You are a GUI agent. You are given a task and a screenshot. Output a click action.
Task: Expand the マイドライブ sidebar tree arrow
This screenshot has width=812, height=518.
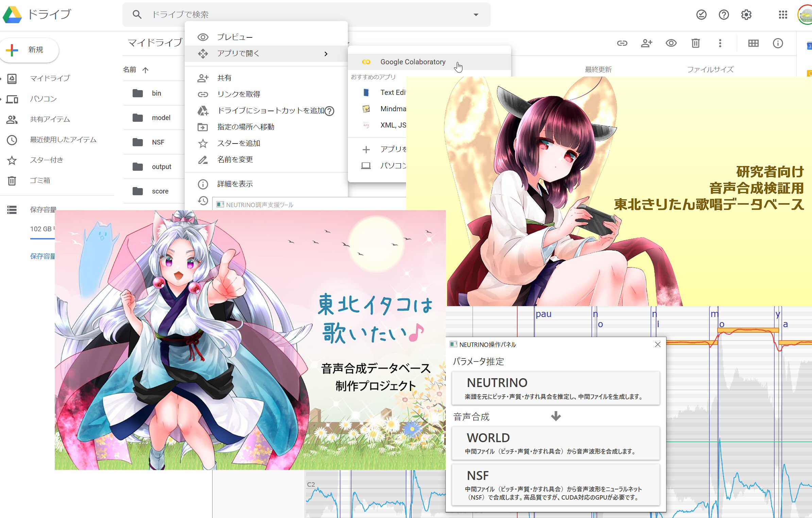pyautogui.click(x=1, y=79)
